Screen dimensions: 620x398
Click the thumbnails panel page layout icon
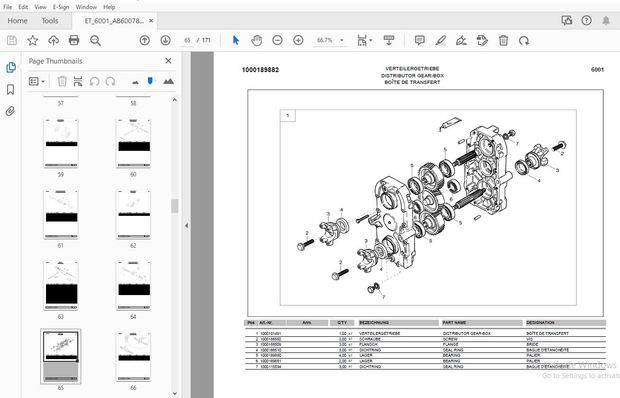[78, 81]
